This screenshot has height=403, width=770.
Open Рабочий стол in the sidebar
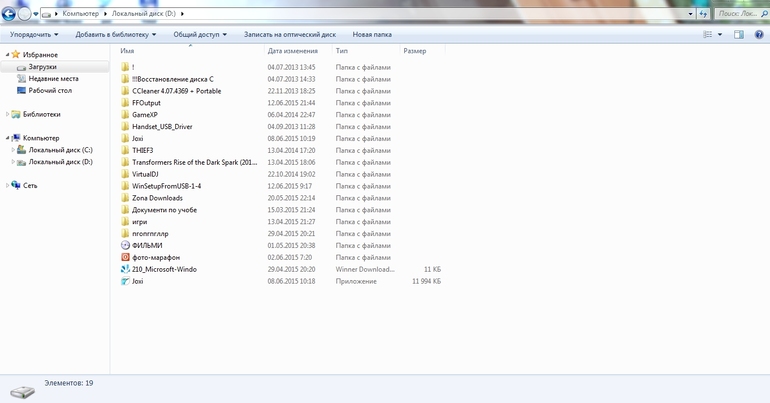tap(50, 90)
